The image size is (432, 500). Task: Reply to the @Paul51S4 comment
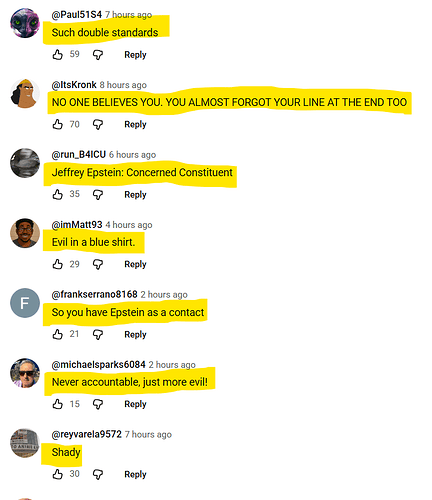tap(135, 55)
